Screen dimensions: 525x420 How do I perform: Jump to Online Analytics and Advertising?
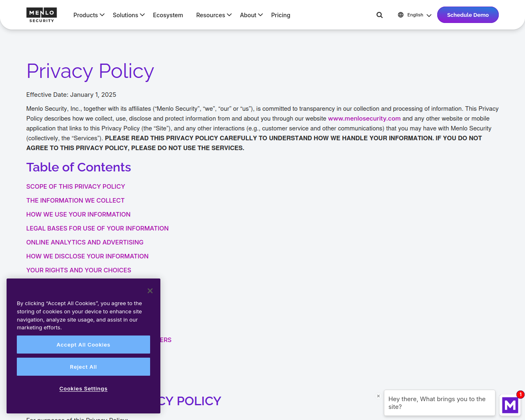[x=85, y=242]
